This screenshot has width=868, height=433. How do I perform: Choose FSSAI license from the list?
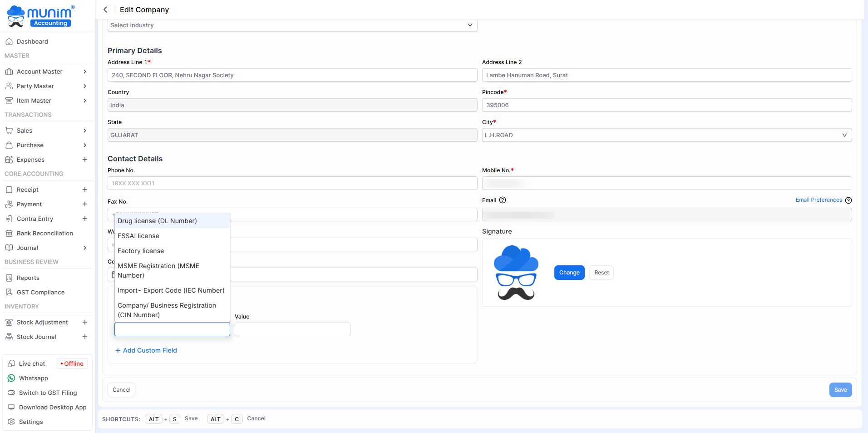(x=138, y=236)
